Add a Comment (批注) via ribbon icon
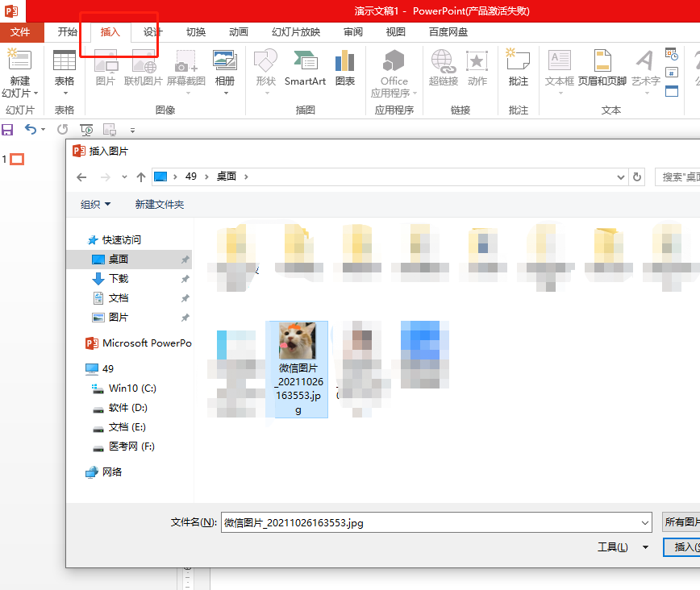Image resolution: width=700 pixels, height=590 pixels. pyautogui.click(x=518, y=59)
